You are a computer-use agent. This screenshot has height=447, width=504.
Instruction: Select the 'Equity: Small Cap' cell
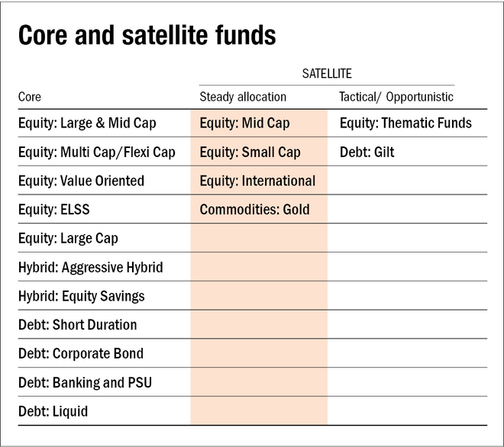[250, 153]
